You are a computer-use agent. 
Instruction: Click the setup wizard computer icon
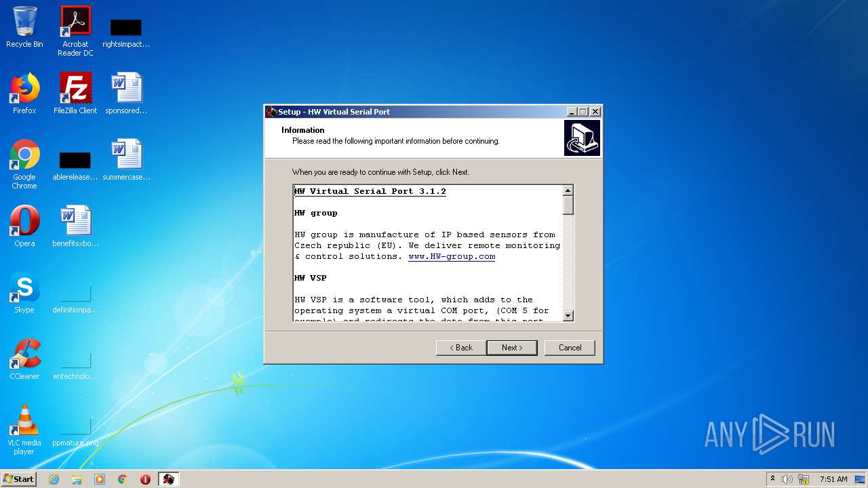[582, 138]
